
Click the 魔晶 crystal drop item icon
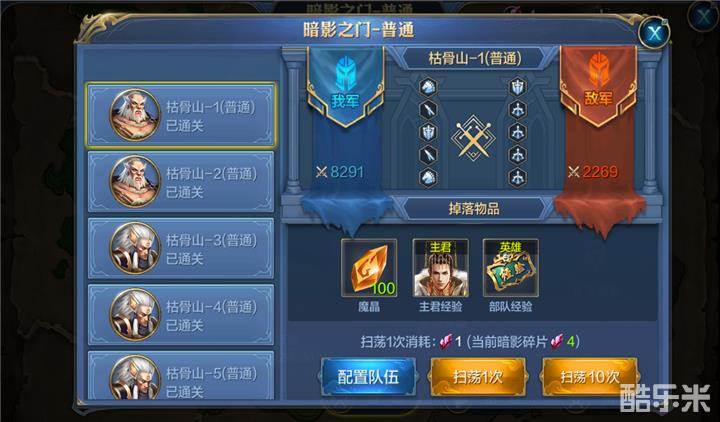[369, 268]
